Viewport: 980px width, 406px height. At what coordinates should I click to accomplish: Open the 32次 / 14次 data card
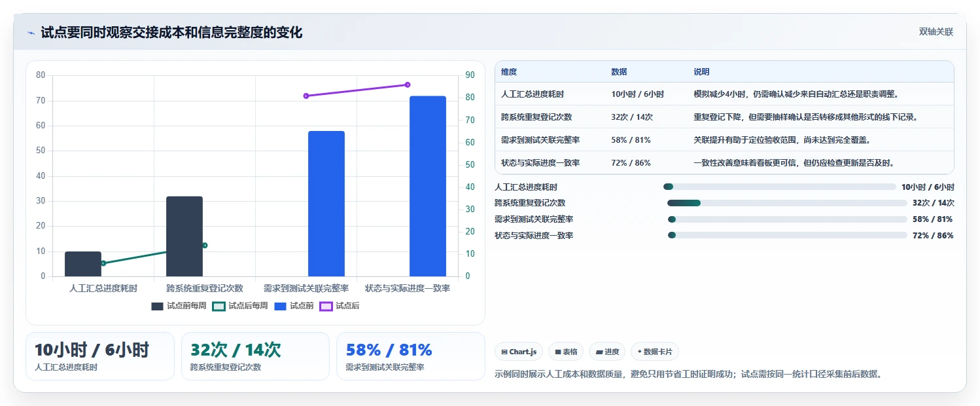coord(255,356)
